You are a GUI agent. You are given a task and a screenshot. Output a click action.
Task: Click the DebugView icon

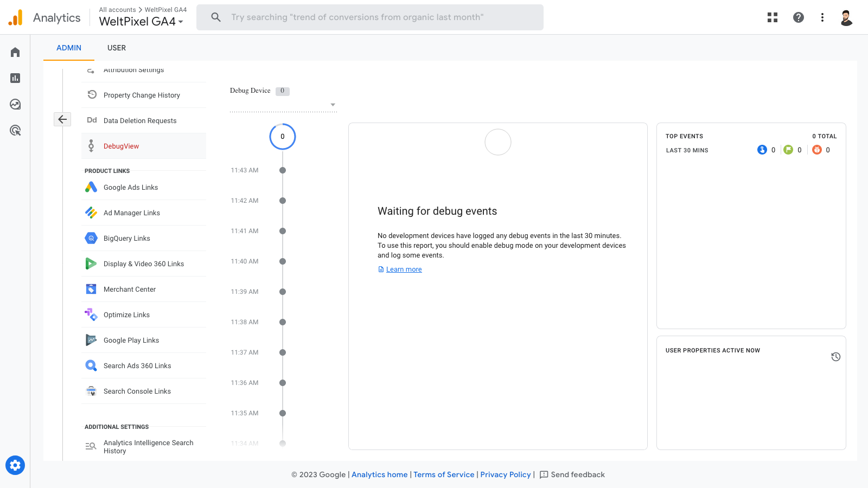pyautogui.click(x=91, y=146)
